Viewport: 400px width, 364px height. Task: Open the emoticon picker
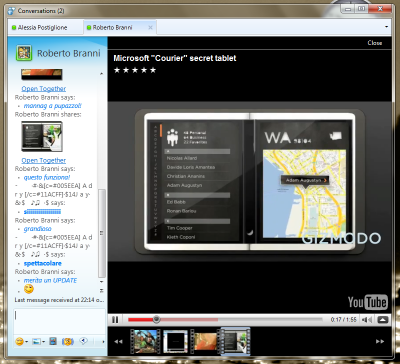[20, 342]
